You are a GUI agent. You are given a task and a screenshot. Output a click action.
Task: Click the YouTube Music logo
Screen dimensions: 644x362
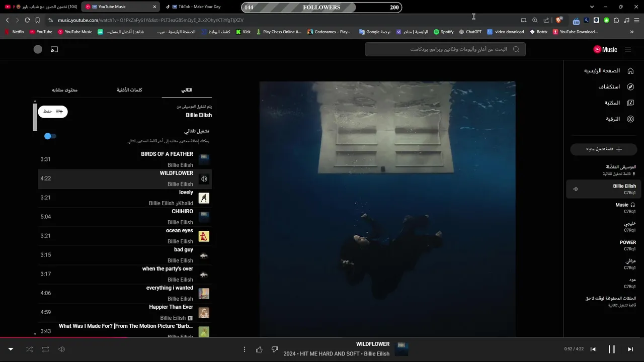click(x=605, y=49)
